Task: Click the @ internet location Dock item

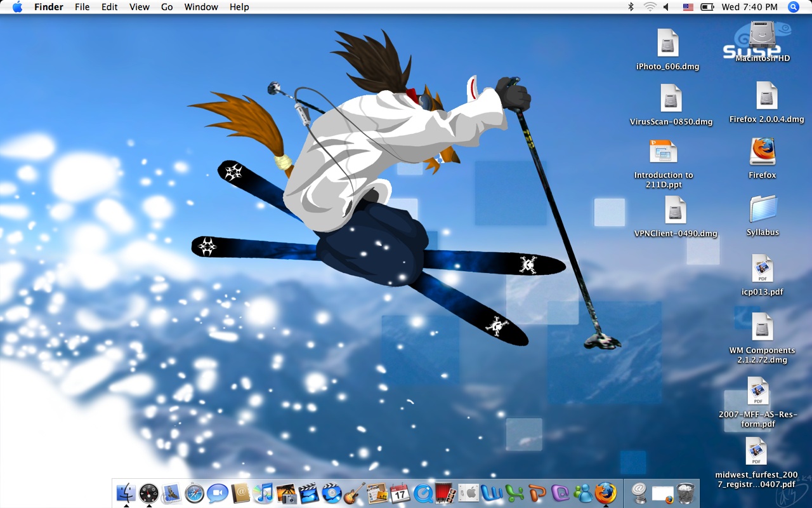Action: tap(639, 493)
